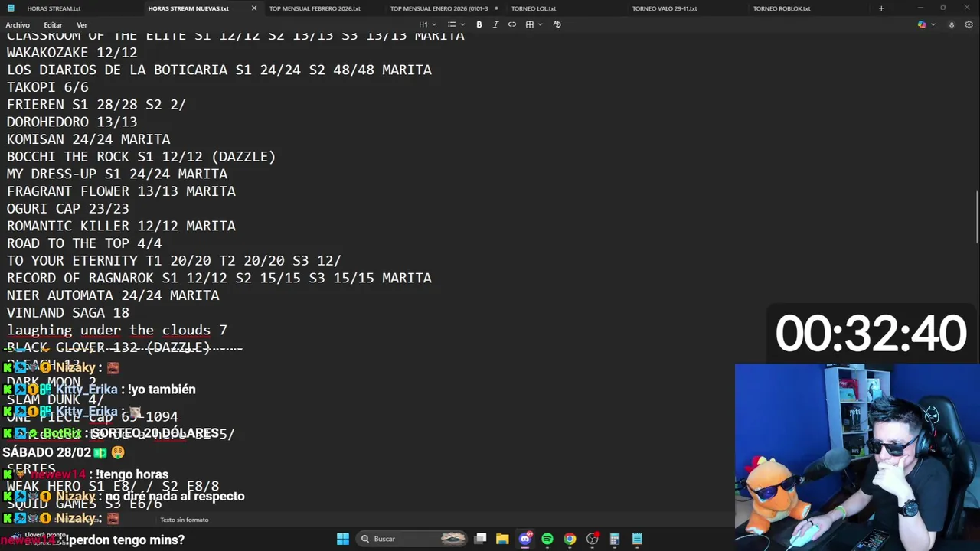Viewport: 980px width, 551px height.
Task: Click the line starting 'LOS DIARIOS DE LA BOTICARIA'
Action: (219, 70)
